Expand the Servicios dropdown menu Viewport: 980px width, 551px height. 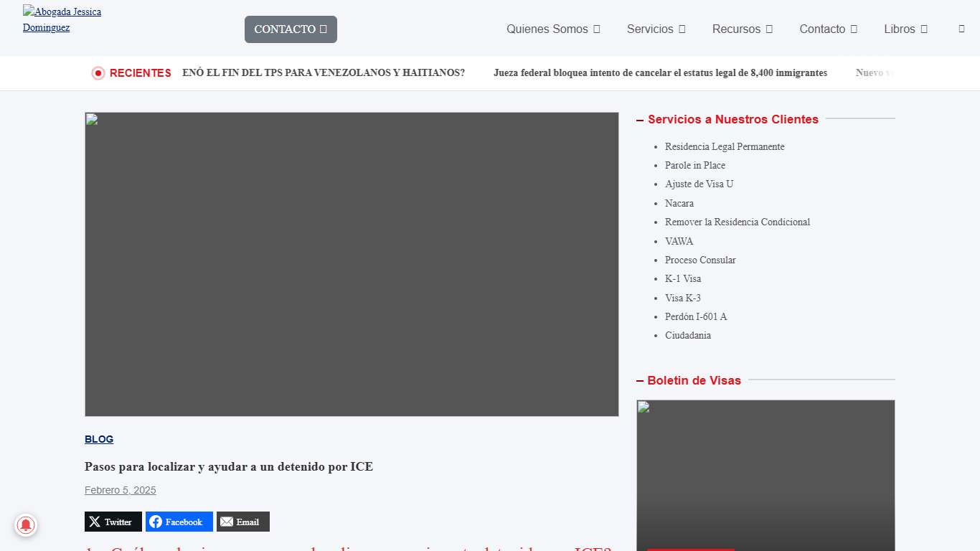click(656, 29)
